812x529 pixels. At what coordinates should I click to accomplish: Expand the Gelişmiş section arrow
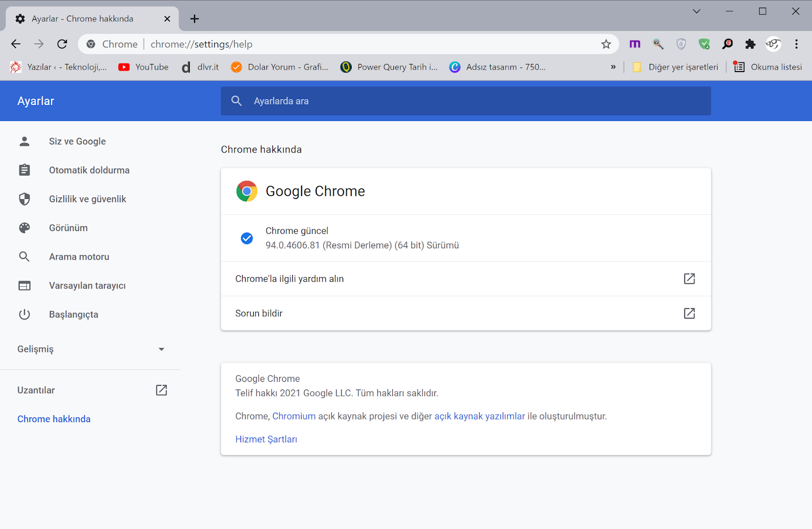tap(161, 349)
